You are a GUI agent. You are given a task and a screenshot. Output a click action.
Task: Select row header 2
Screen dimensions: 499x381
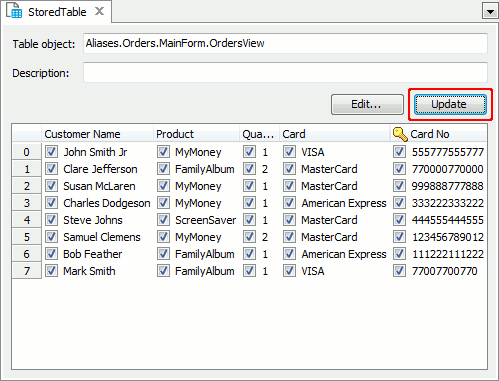click(x=26, y=186)
